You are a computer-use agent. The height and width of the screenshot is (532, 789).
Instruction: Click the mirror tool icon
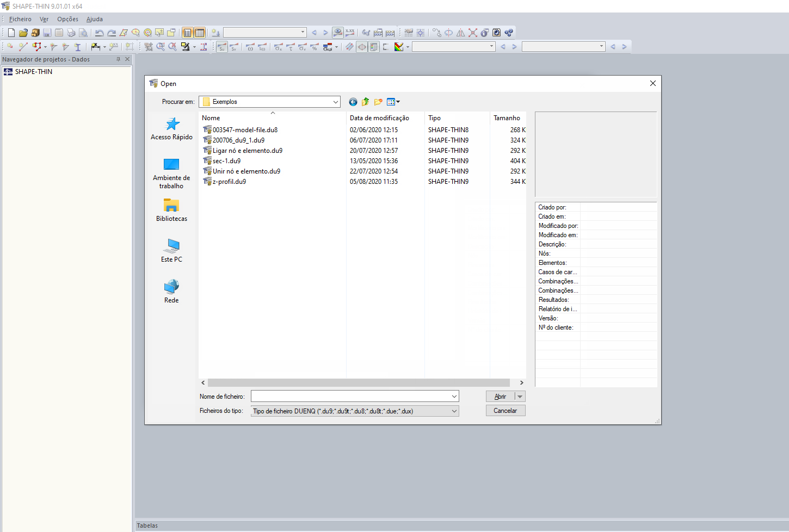pyautogui.click(x=460, y=33)
